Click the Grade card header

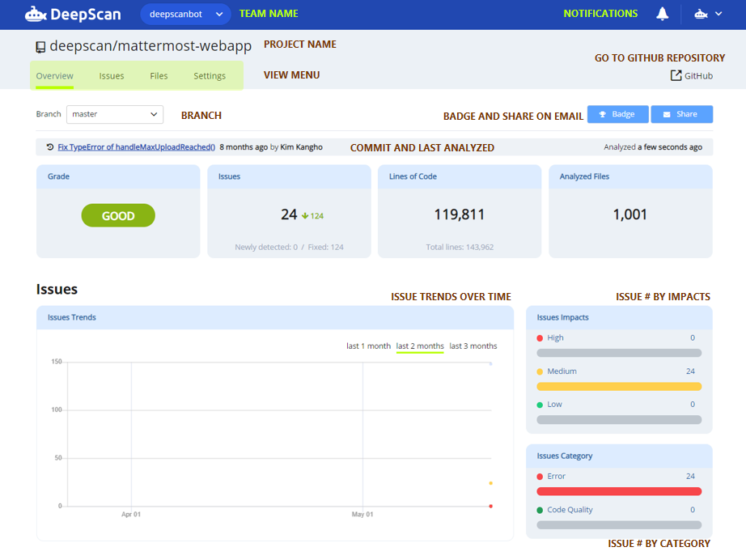(118, 176)
